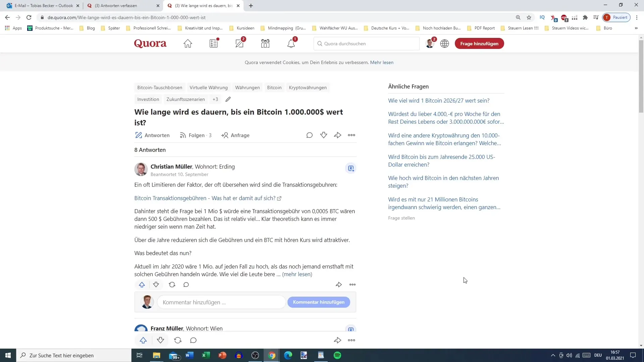This screenshot has width=644, height=362.
Task: Open the language globe icon
Action: point(445,44)
